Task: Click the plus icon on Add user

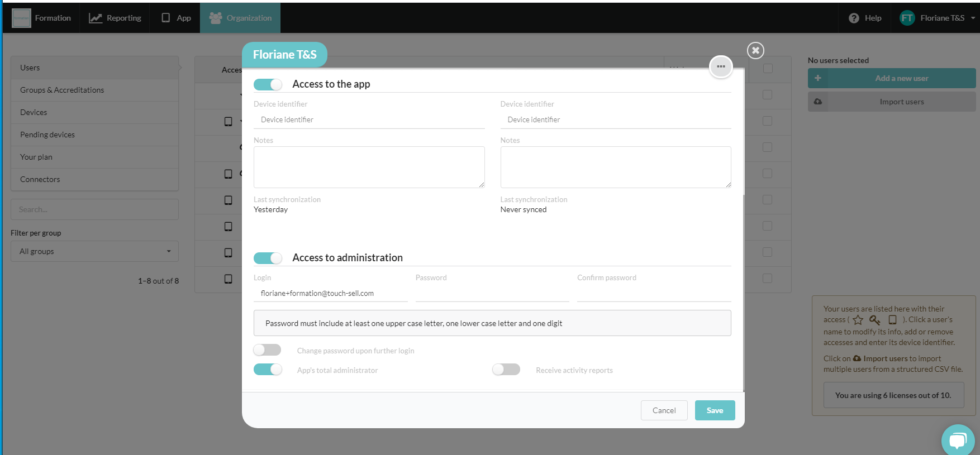Action: 818,78
